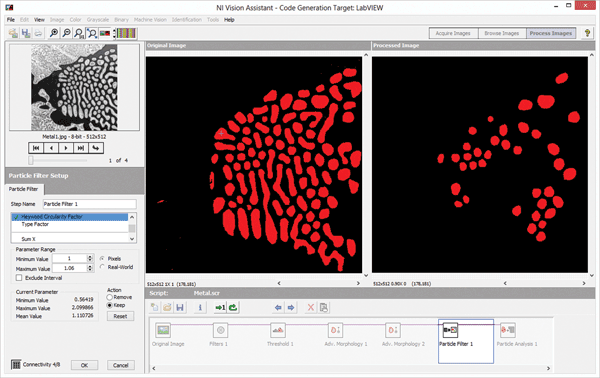
Task: Adjust the image index slider
Action: (31, 160)
